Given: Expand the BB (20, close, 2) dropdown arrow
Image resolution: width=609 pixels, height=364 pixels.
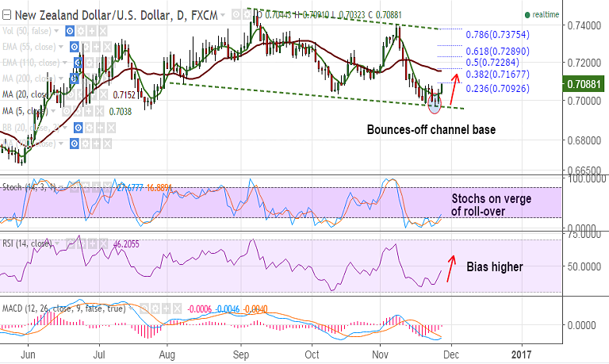Looking at the screenshot, I should coord(65,128).
